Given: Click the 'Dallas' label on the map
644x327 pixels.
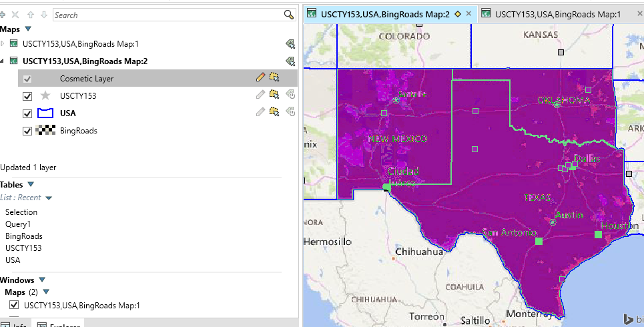Looking at the screenshot, I should (x=587, y=159).
